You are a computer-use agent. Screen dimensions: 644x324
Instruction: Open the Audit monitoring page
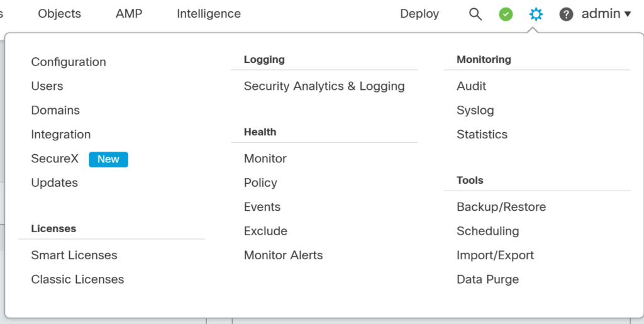(471, 86)
